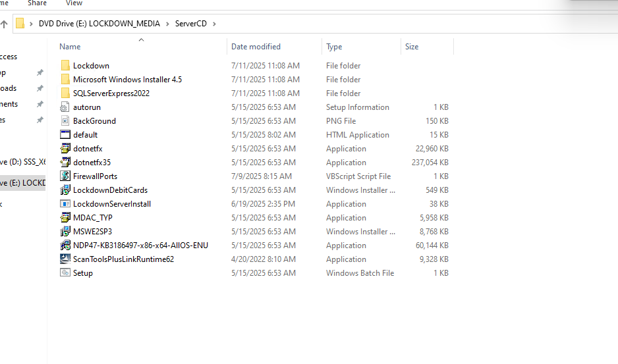618x364 pixels.
Task: Sort files by the Date modified column
Action: 256,47
